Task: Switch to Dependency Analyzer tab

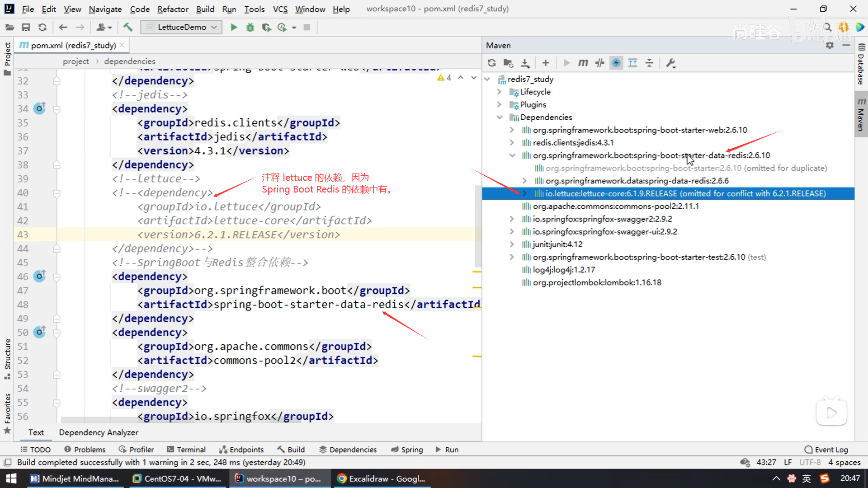Action: click(99, 432)
